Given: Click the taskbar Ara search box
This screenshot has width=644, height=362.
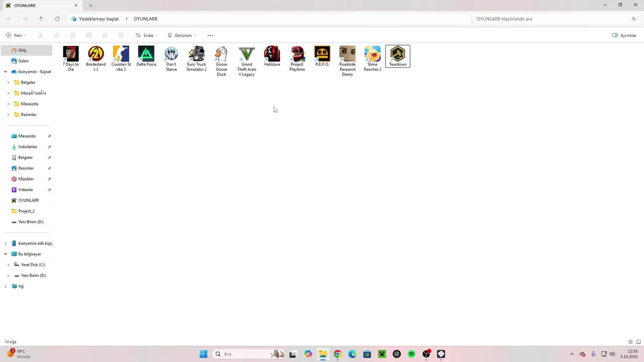Looking at the screenshot, I should point(249,354).
